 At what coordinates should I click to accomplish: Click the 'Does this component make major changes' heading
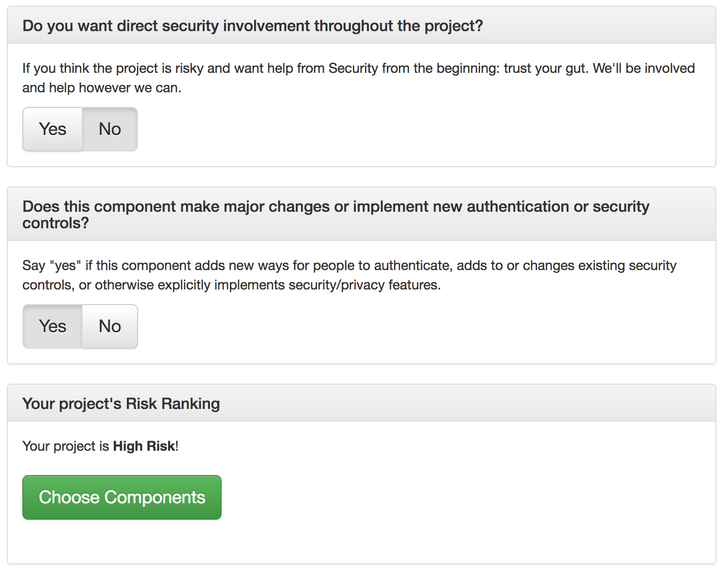(336, 214)
